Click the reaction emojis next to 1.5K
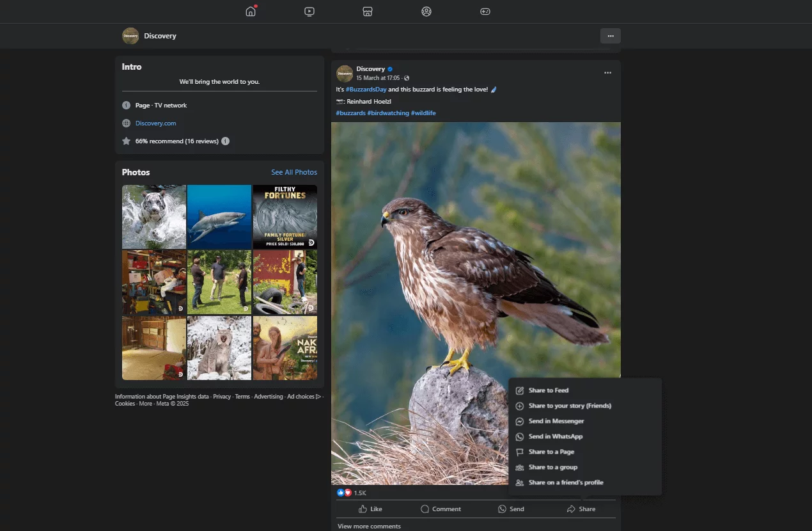The width and height of the screenshot is (812, 531). click(x=344, y=493)
